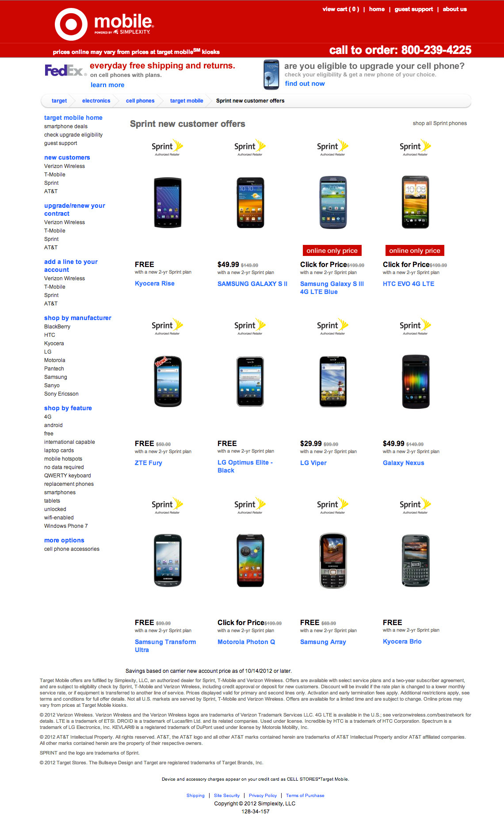504x820 pixels.
Task: Click the Samsung Galaxy S III online only price badge
Action: [332, 251]
